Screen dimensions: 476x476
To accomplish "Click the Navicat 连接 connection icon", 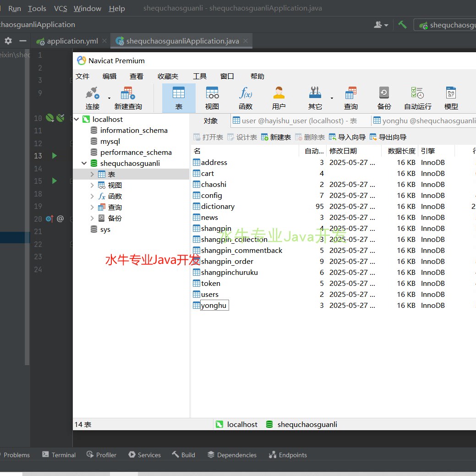I will tap(92, 93).
